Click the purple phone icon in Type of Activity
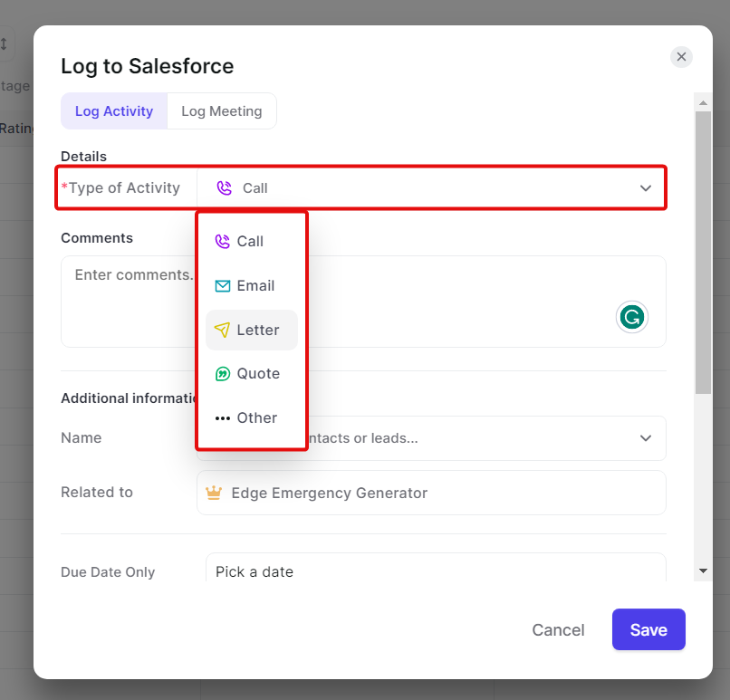Viewport: 730px width, 700px height. (x=223, y=187)
